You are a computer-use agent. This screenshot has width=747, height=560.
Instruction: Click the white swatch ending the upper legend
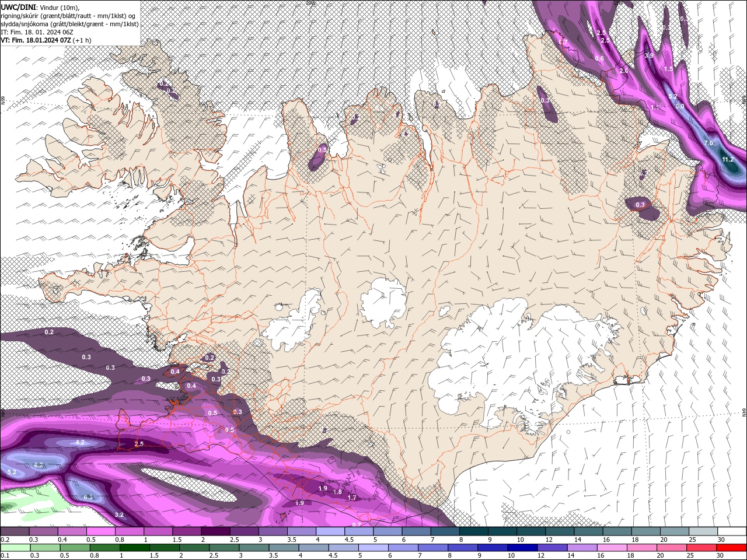731,531
